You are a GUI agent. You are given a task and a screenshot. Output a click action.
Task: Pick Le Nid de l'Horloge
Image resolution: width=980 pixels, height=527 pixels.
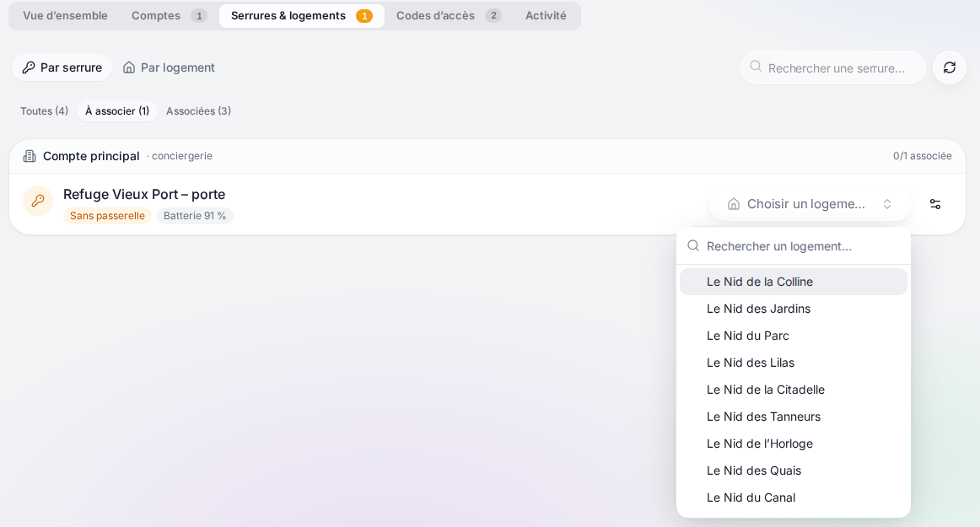[x=793, y=444]
